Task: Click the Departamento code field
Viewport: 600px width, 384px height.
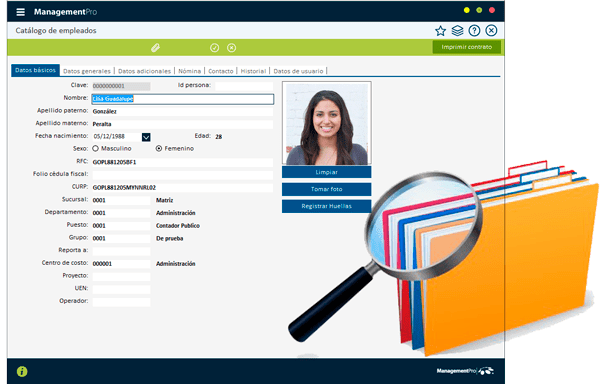Action: 121,213
